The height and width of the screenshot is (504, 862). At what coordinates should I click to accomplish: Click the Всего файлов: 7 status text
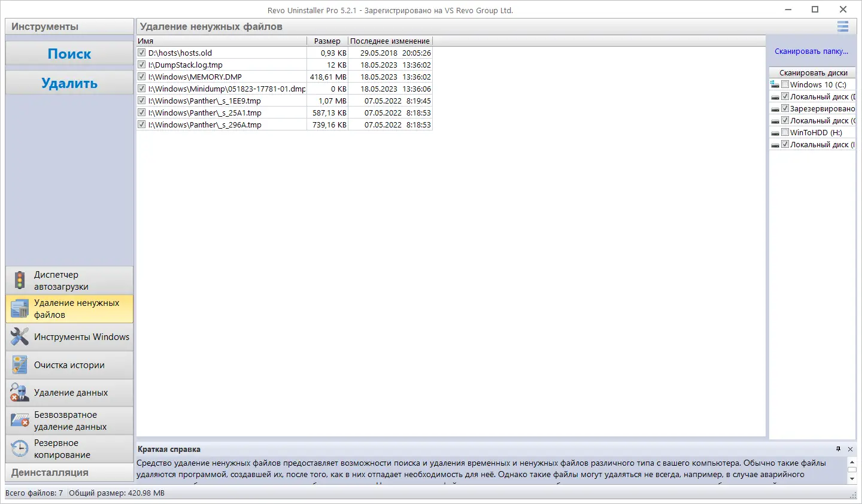coord(34,493)
